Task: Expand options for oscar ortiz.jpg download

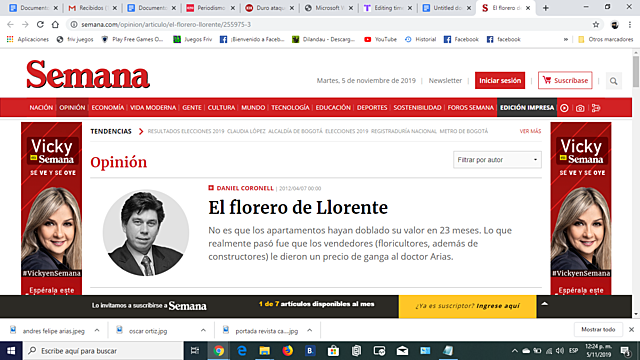Action: pyautogui.click(x=203, y=330)
